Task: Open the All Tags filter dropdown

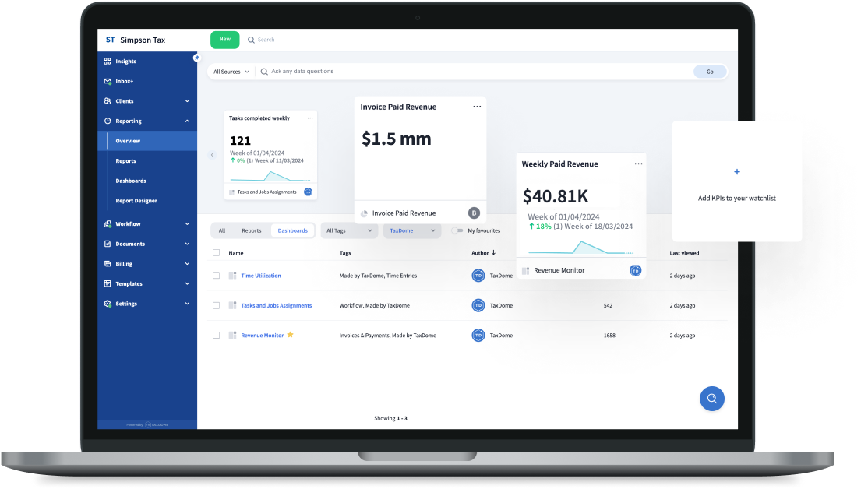Action: pyautogui.click(x=349, y=230)
